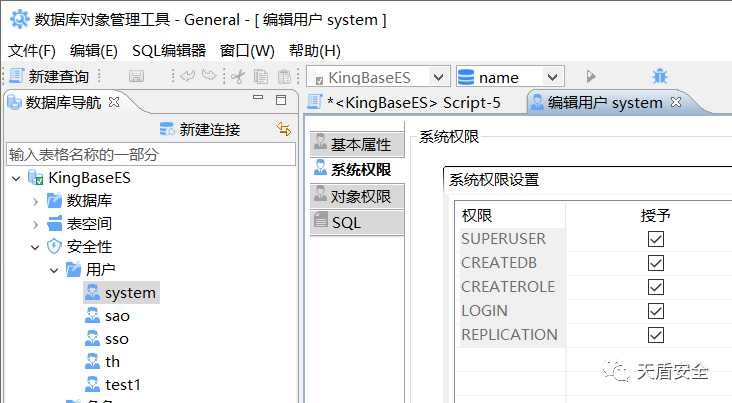Click the link-with-editor arrows icon in navigator
The width and height of the screenshot is (732, 403).
283,129
